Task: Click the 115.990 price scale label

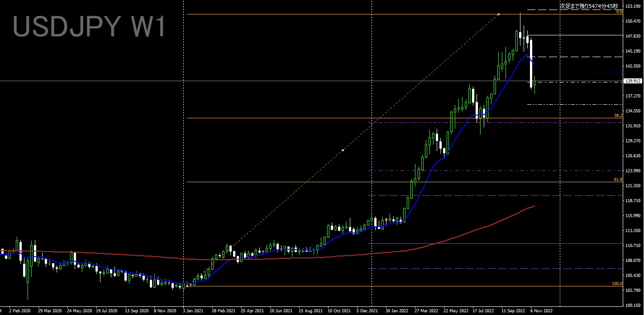Action: point(634,216)
